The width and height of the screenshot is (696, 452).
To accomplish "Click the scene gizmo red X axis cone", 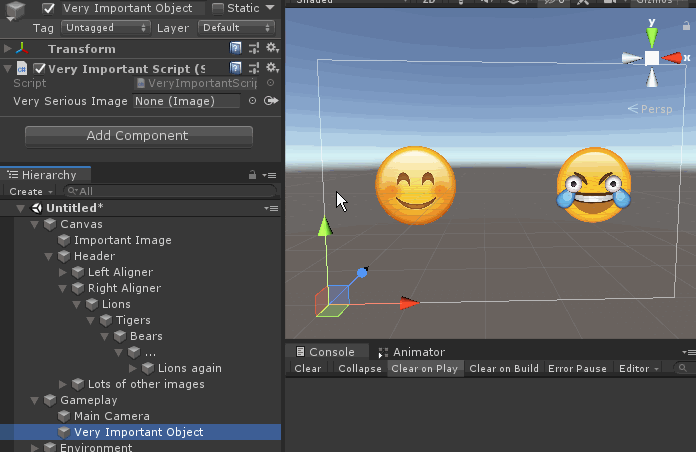I will click(672, 58).
